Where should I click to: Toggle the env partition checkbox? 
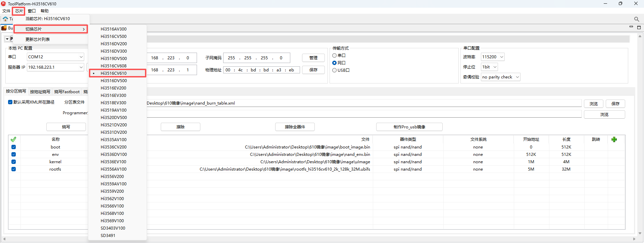(x=13, y=155)
